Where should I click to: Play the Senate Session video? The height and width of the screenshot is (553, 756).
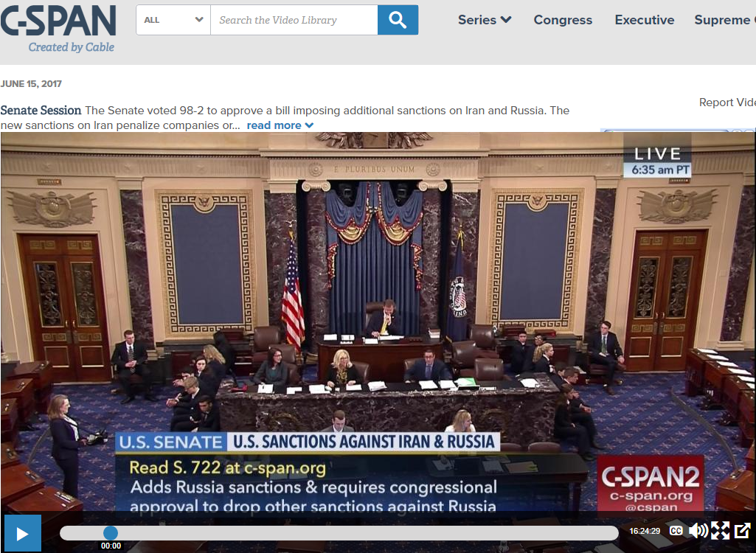pyautogui.click(x=22, y=533)
